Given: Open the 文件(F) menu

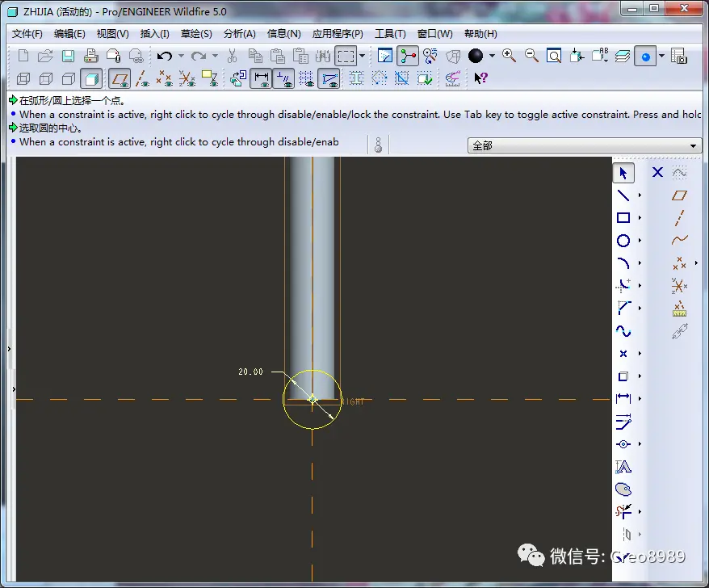Looking at the screenshot, I should coord(27,34).
